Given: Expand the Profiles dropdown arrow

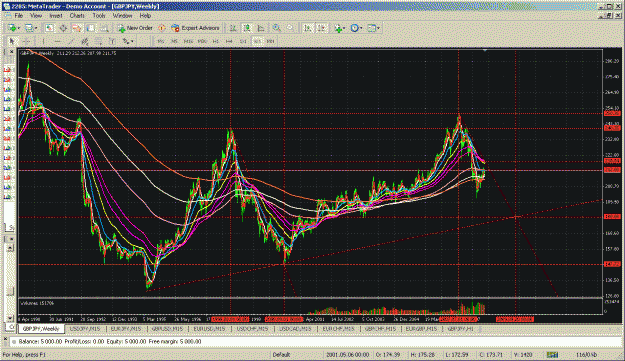Looking at the screenshot, I should (36, 28).
